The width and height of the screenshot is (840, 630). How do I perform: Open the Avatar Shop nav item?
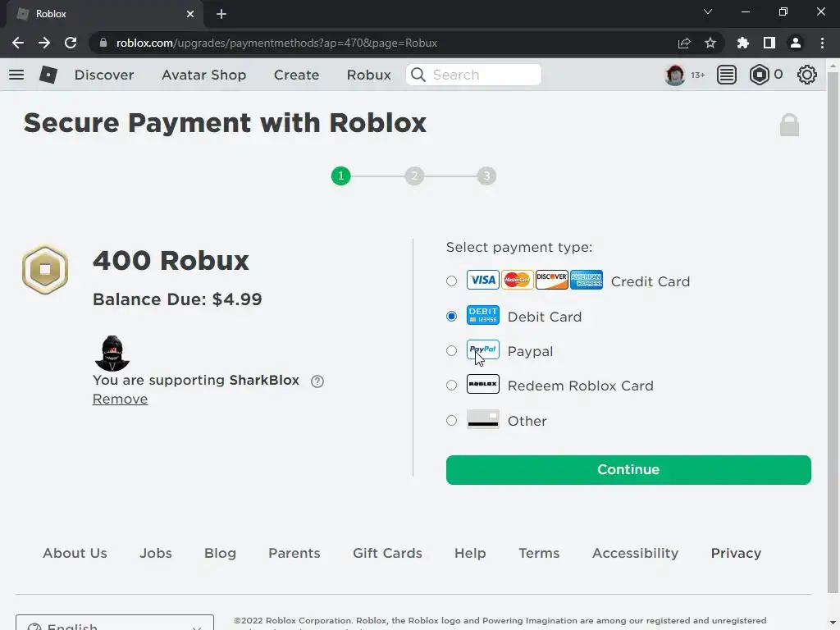[203, 75]
